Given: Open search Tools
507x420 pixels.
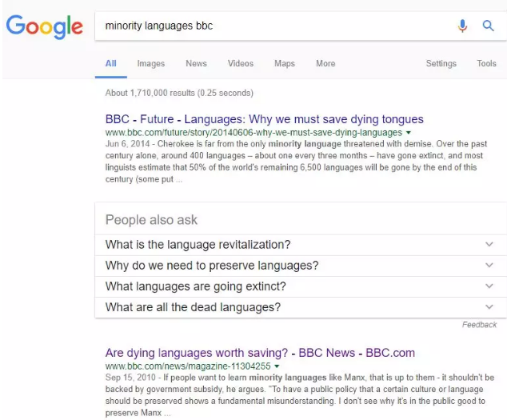Looking at the screenshot, I should [x=486, y=63].
